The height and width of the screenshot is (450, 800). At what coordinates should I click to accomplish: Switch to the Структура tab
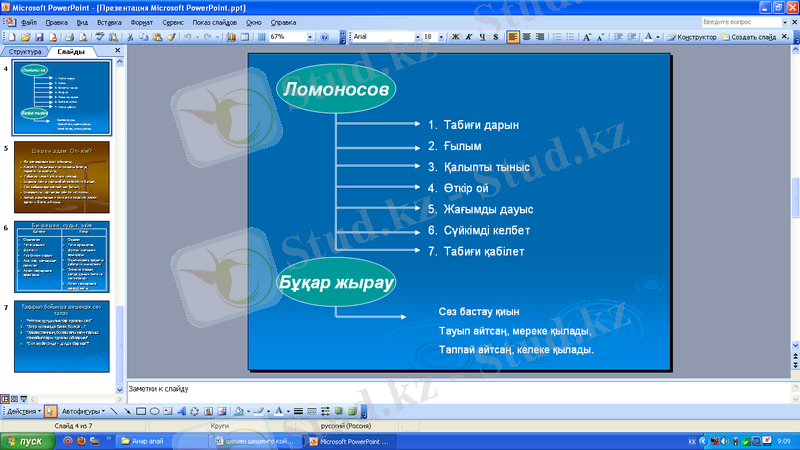[x=24, y=50]
